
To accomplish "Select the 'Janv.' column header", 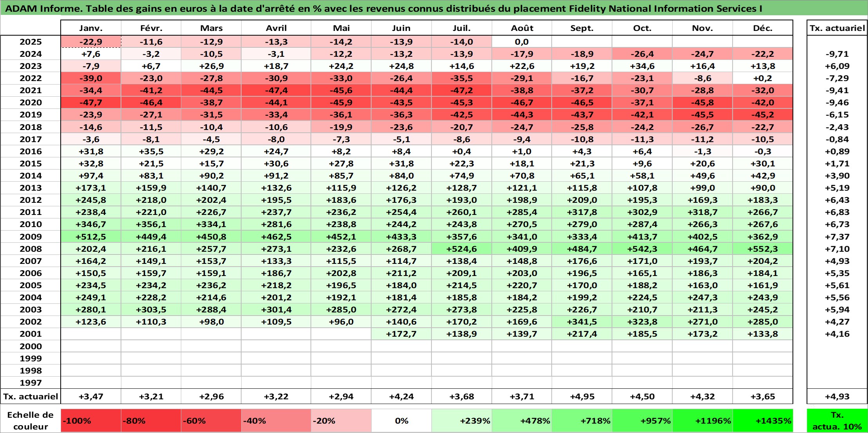I will (x=91, y=28).
